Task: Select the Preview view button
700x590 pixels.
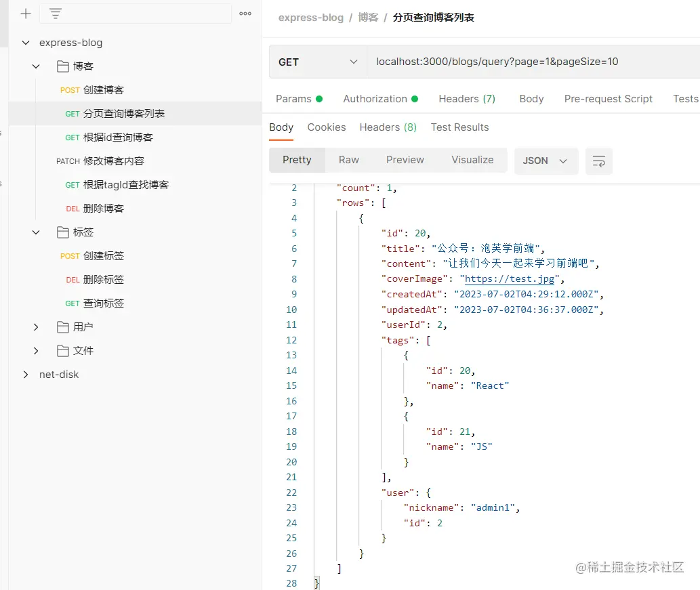Action: tap(405, 161)
